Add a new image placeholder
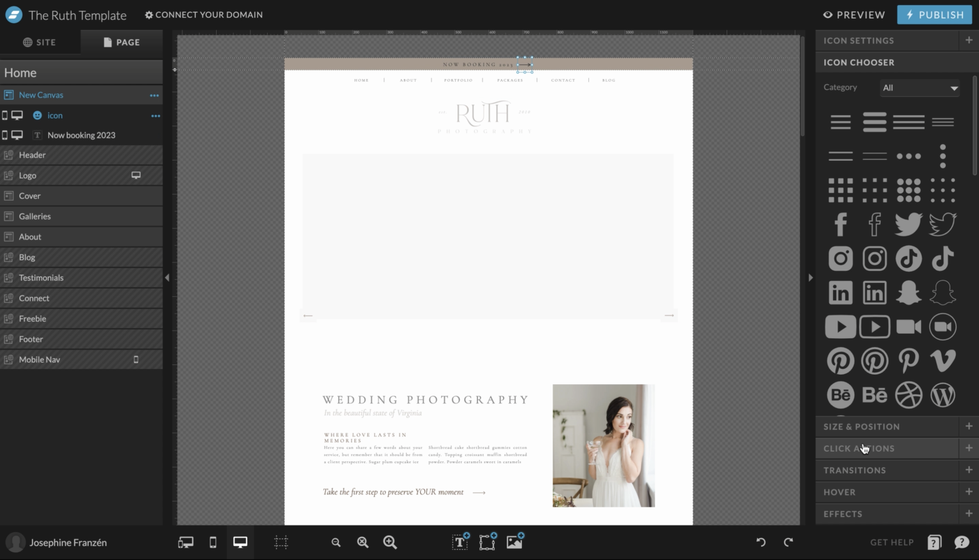979x560 pixels. tap(514, 542)
